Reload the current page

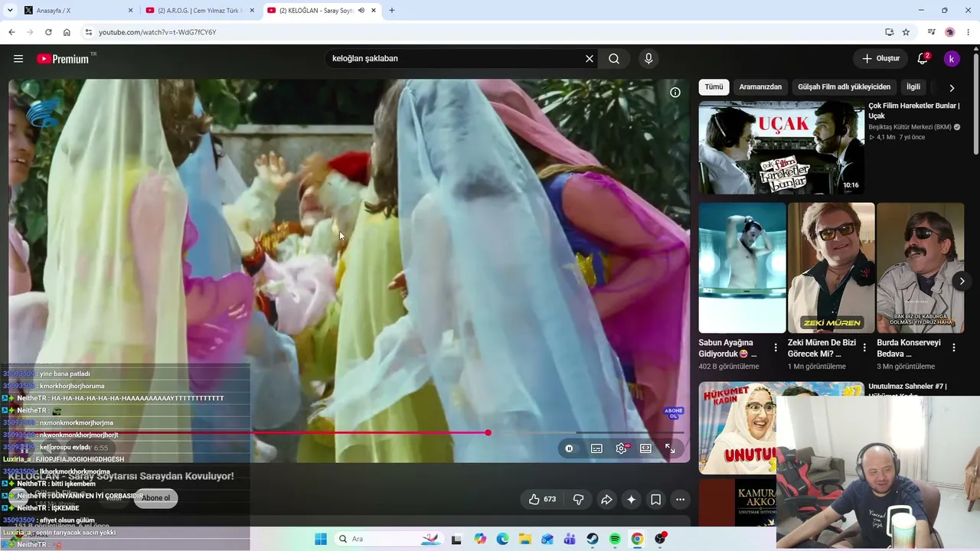[48, 32]
